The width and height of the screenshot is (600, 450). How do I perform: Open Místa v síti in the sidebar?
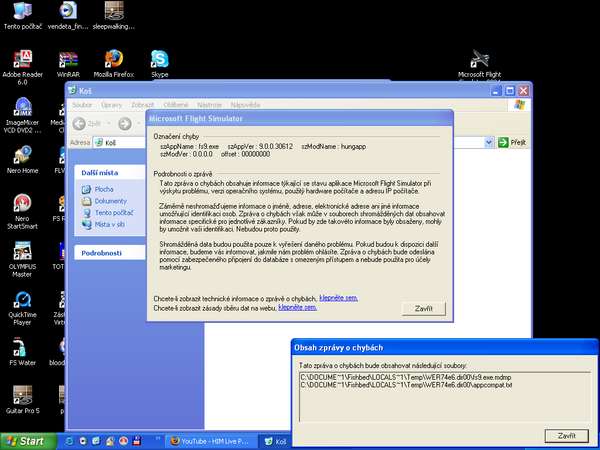click(109, 224)
